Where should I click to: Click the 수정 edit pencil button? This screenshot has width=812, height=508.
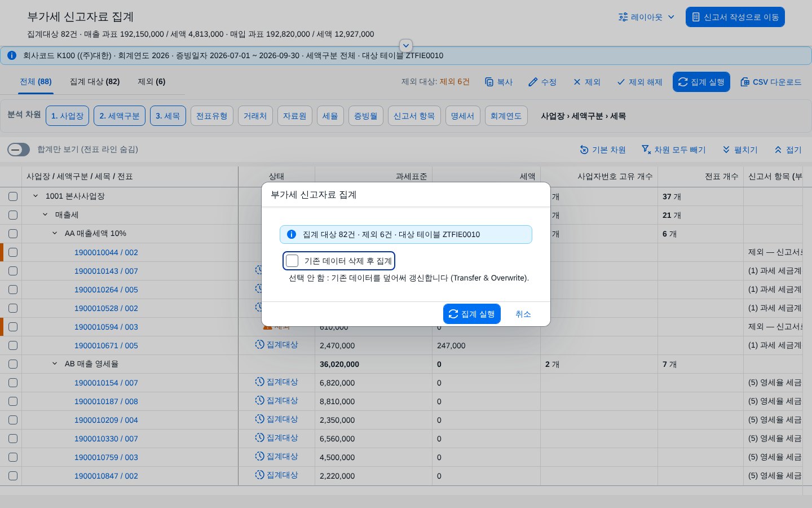(x=542, y=82)
